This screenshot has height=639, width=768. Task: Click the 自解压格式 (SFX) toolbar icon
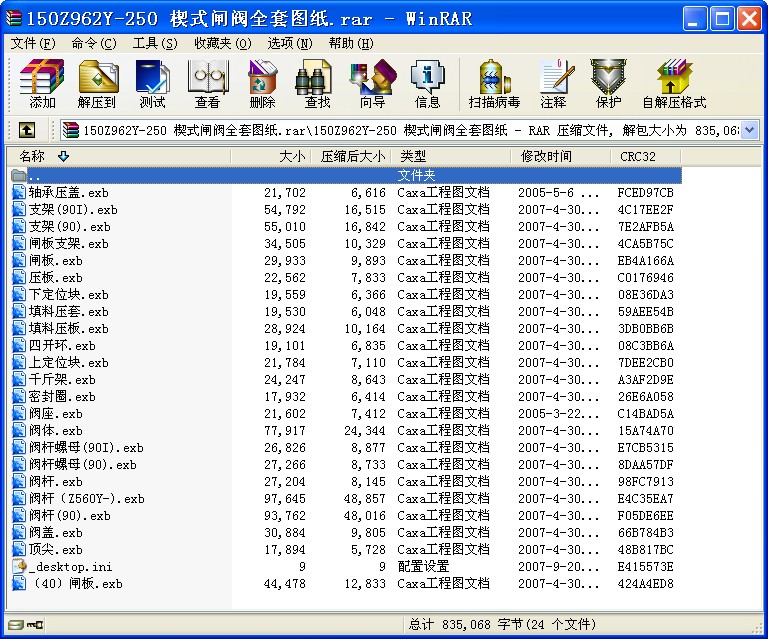[673, 84]
